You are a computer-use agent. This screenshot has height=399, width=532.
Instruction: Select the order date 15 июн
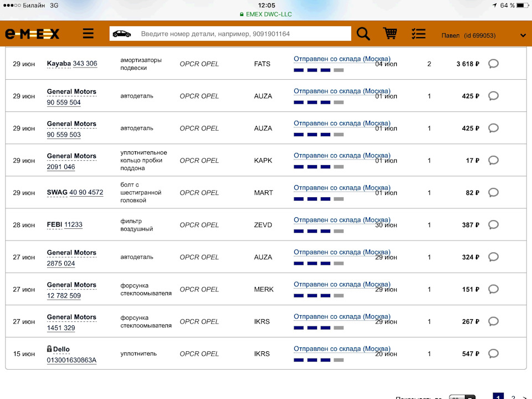(24, 354)
